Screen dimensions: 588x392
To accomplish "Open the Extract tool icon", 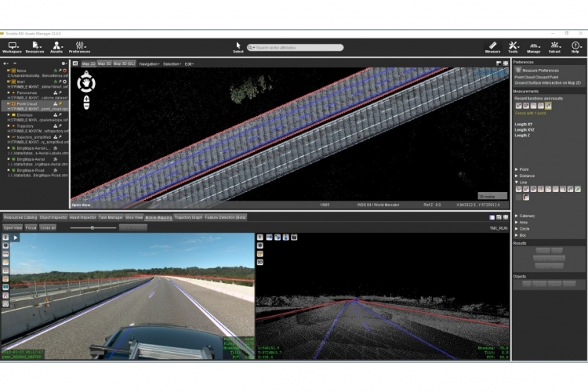I will point(554,46).
